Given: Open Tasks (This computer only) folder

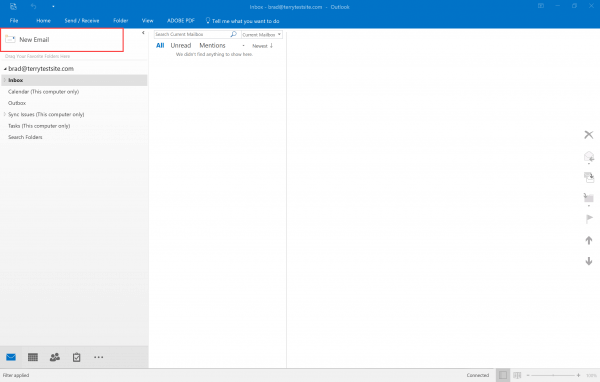Looking at the screenshot, I should 39,126.
